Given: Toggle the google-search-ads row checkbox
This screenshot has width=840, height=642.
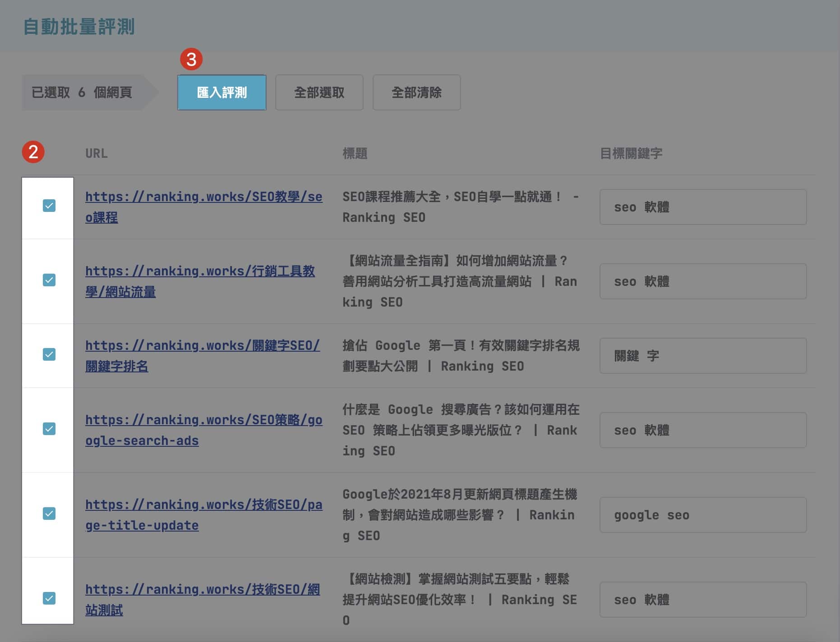Looking at the screenshot, I should coord(49,429).
